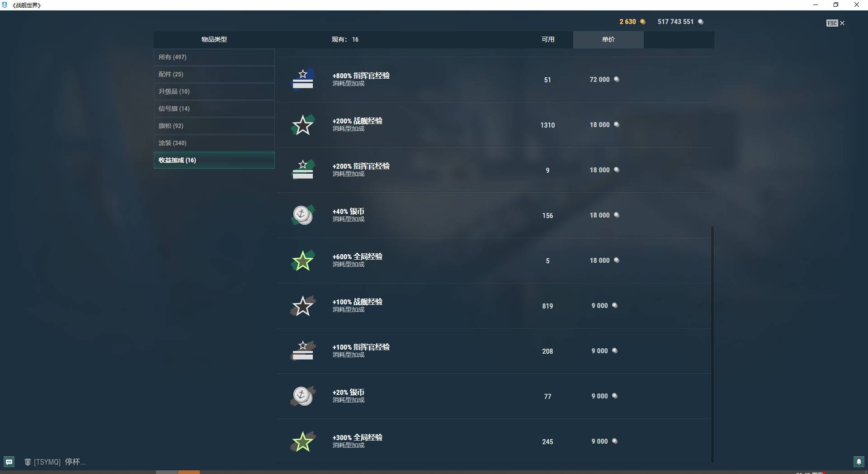868x474 pixels.
Task: Select the +600% global XP green star icon
Action: click(302, 261)
